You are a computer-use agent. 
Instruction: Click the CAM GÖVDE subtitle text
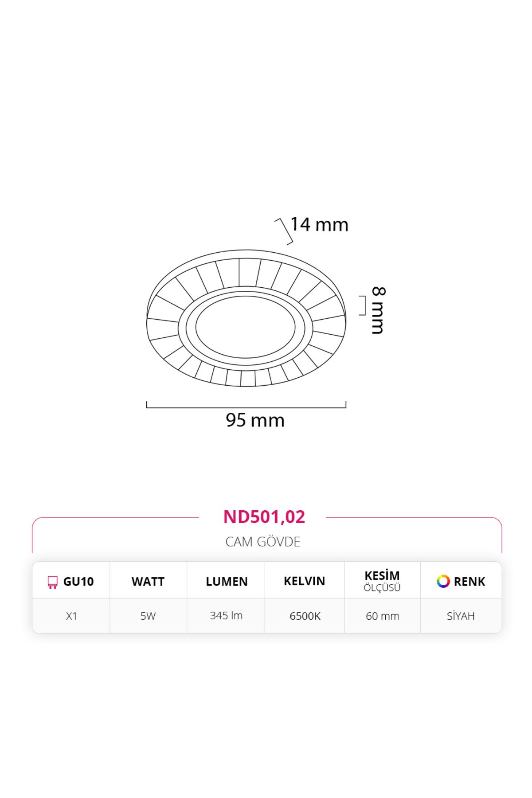tap(263, 542)
